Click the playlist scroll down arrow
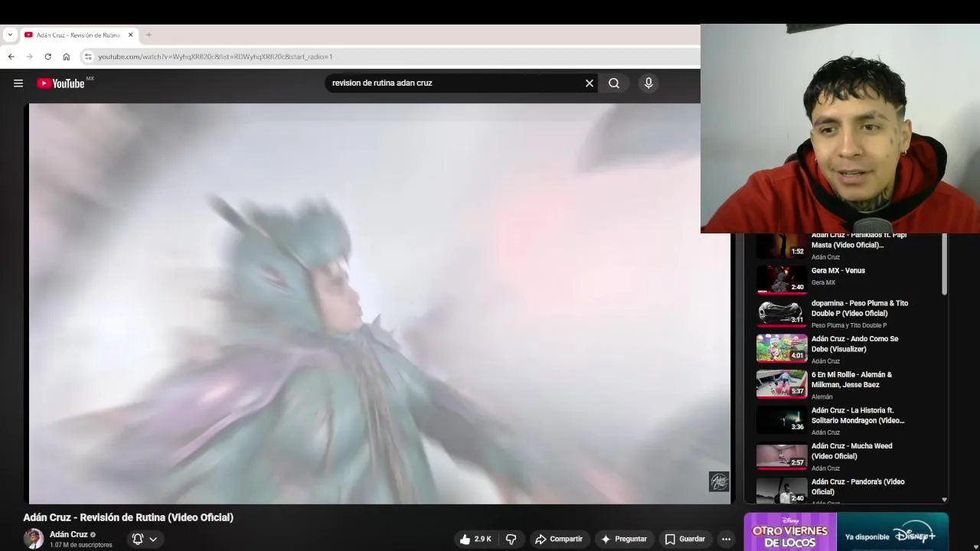The width and height of the screenshot is (980, 551). [x=944, y=499]
